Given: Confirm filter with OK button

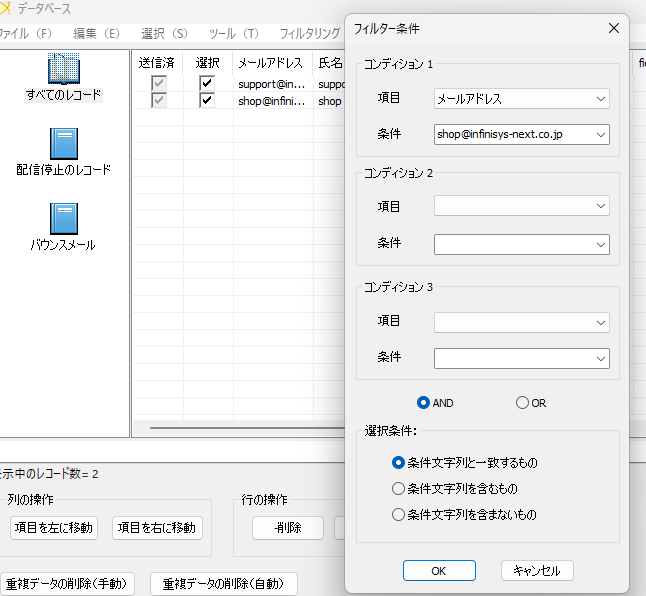Looking at the screenshot, I should coord(439,570).
